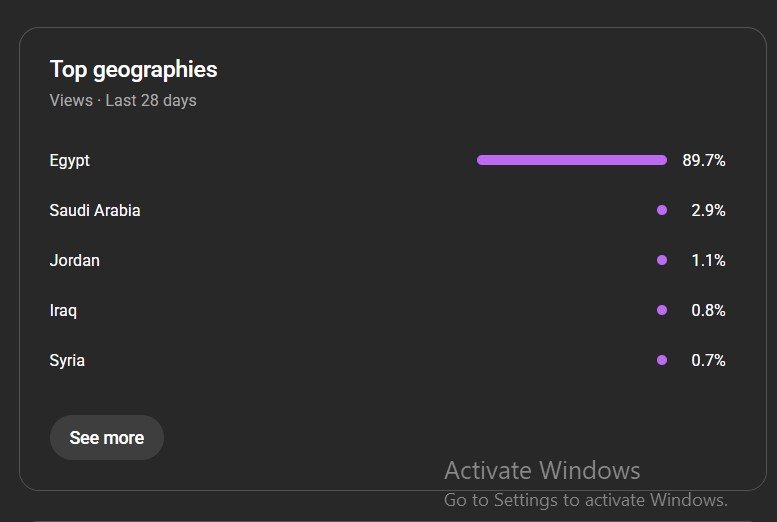The height and width of the screenshot is (522, 777).
Task: Click the See more button
Action: [x=106, y=438]
